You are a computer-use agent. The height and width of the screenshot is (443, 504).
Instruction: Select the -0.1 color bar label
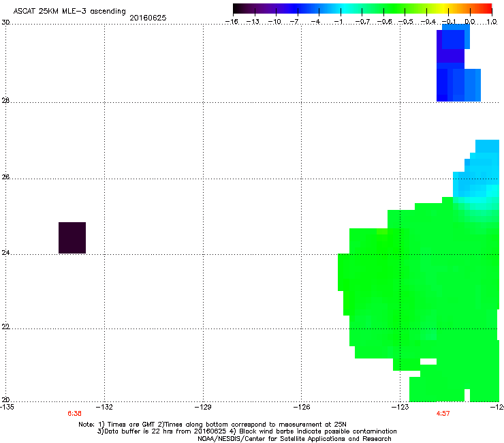pos(449,22)
